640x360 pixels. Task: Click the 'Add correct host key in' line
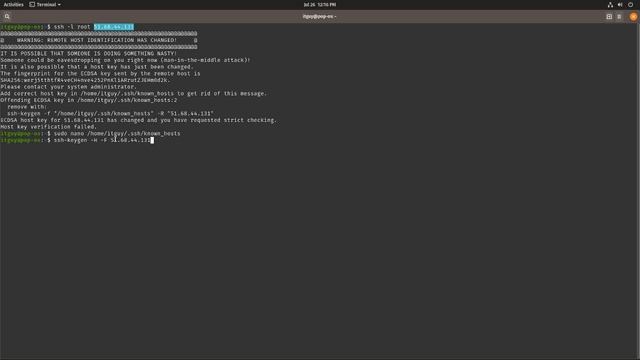tap(133, 93)
